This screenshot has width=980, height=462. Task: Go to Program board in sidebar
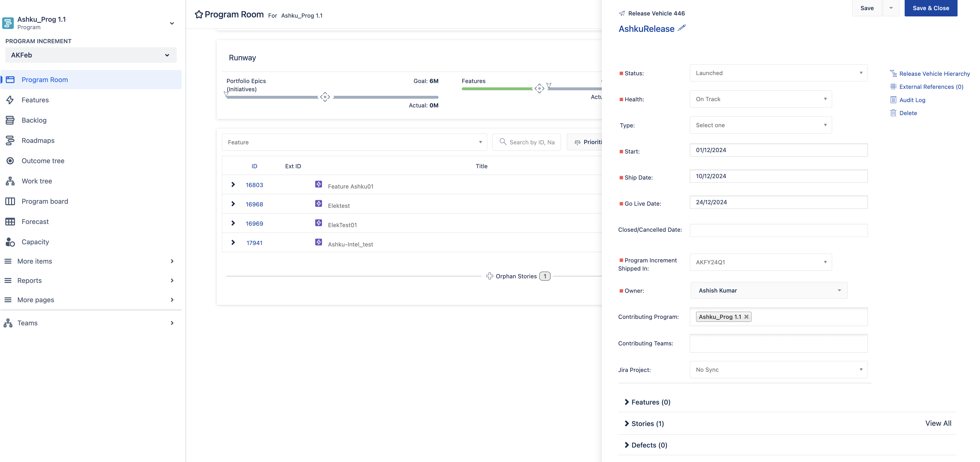click(44, 202)
